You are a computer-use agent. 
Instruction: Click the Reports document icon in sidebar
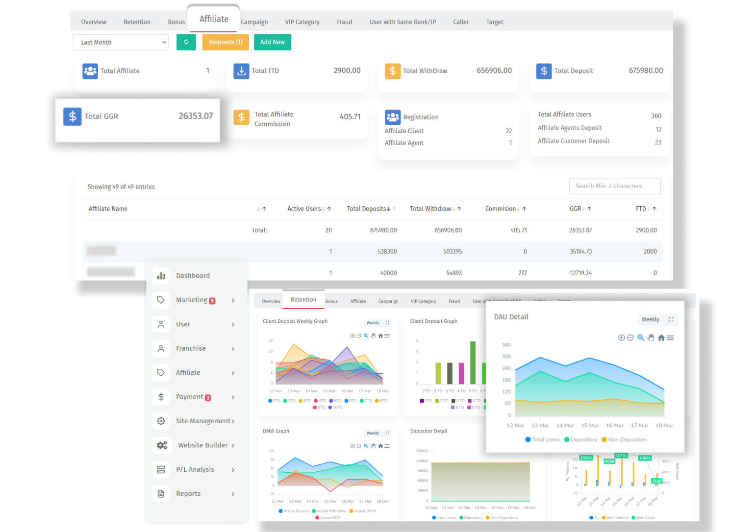[x=161, y=494]
